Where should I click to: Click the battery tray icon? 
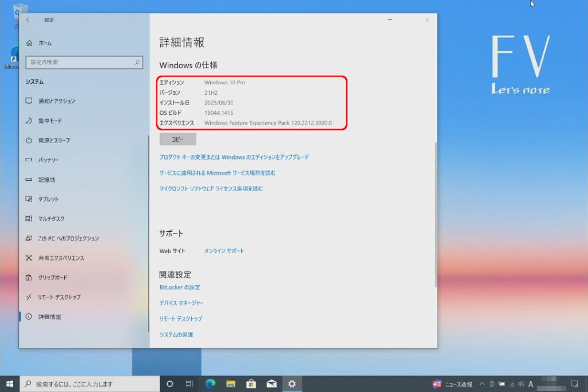click(x=502, y=384)
